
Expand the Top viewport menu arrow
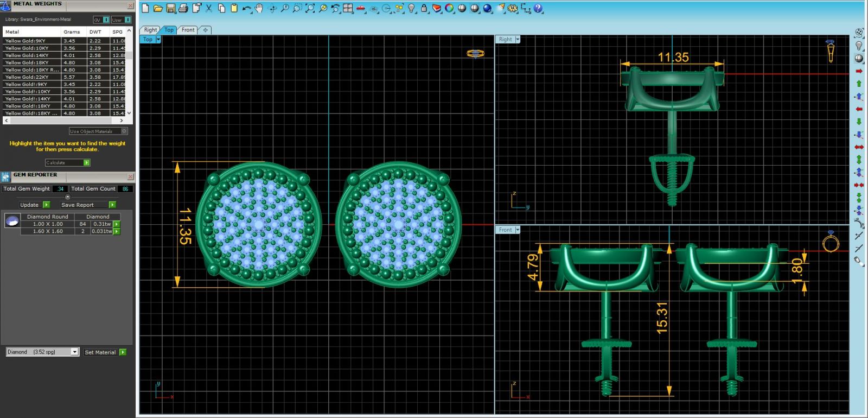click(x=158, y=40)
